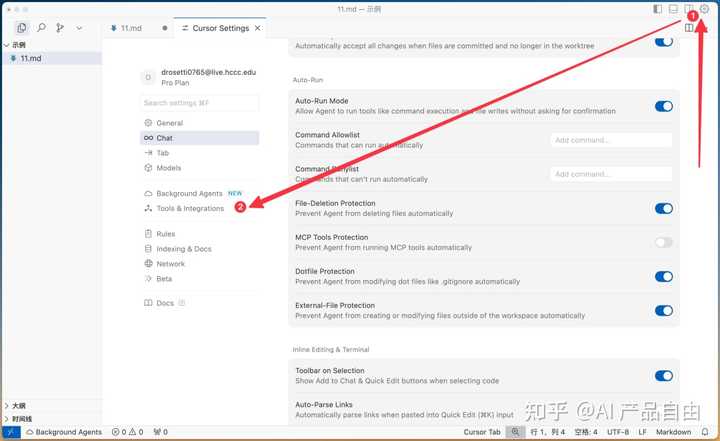720x441 pixels.
Task: Open the Models settings page
Action: [x=169, y=168]
